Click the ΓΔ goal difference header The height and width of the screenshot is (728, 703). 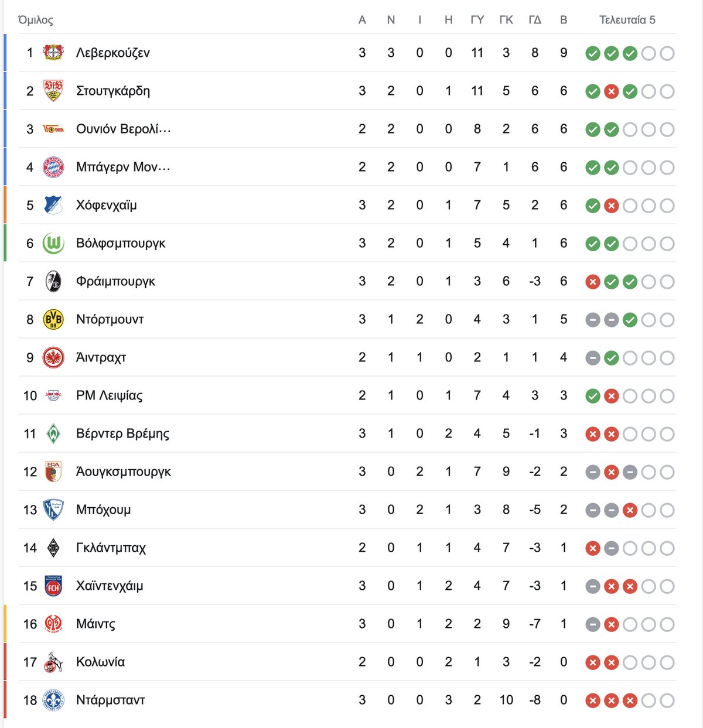tap(535, 20)
